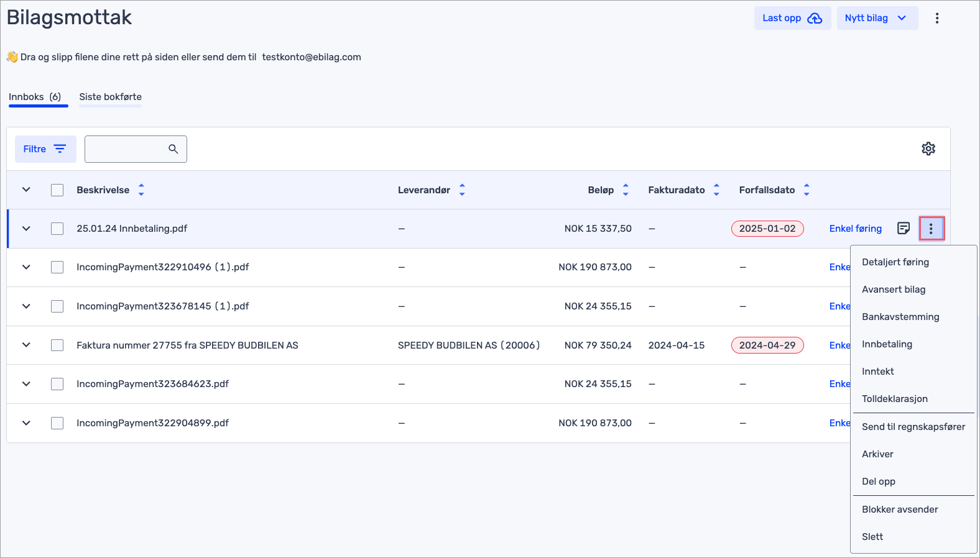The width and height of the screenshot is (980, 558).
Task: Choose Bankavstemming from the context menu
Action: tap(900, 317)
